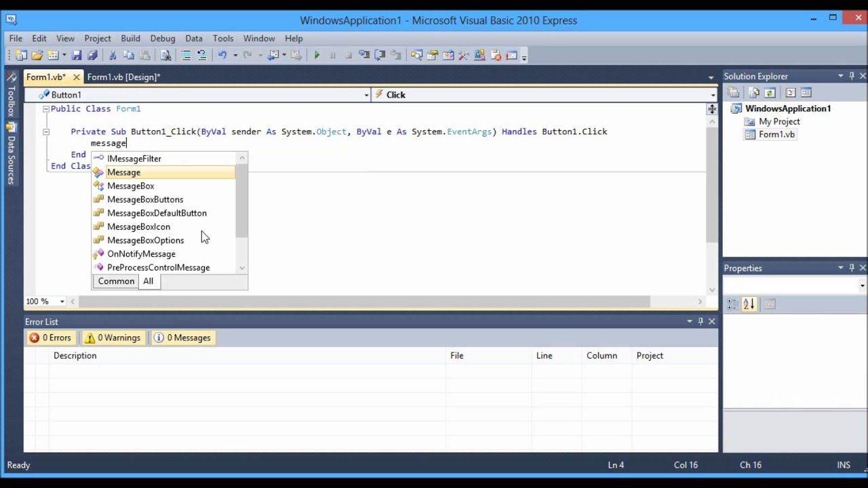Click View Code icon in Solution Explorer
The height and width of the screenshot is (488, 868).
point(790,93)
